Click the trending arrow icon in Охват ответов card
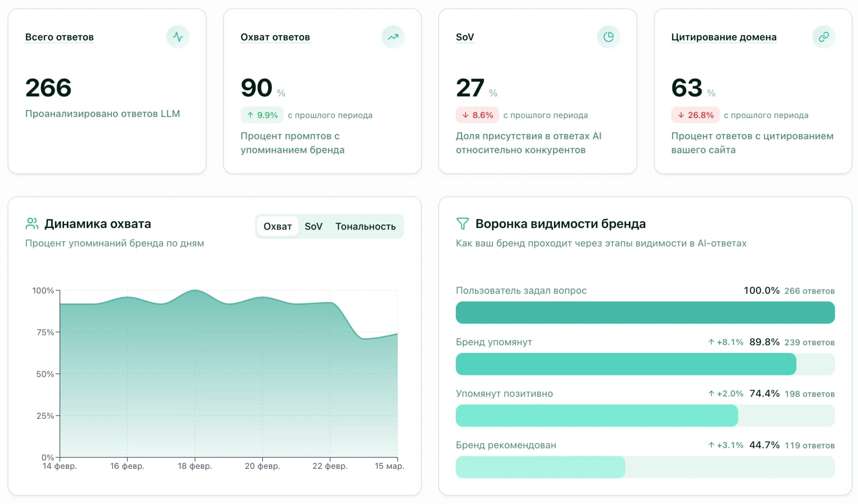The height and width of the screenshot is (504, 858). (x=393, y=37)
